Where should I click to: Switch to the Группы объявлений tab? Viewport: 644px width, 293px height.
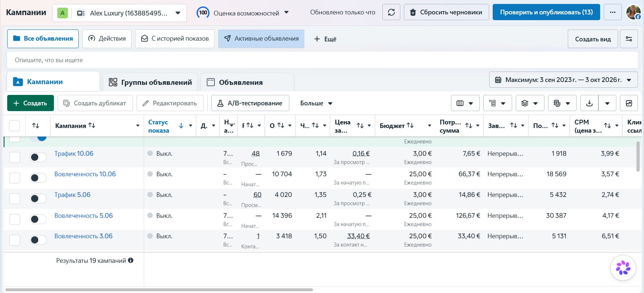tap(150, 82)
